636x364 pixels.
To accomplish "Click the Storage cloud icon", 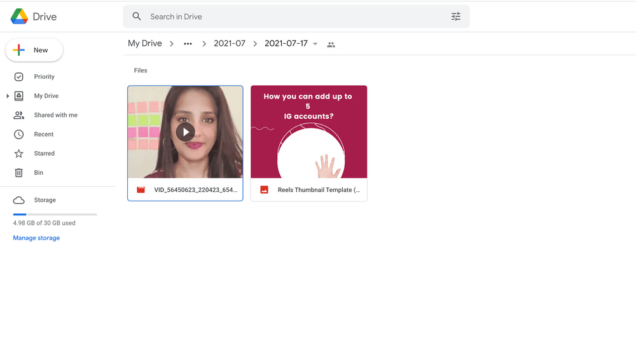I will pyautogui.click(x=19, y=200).
